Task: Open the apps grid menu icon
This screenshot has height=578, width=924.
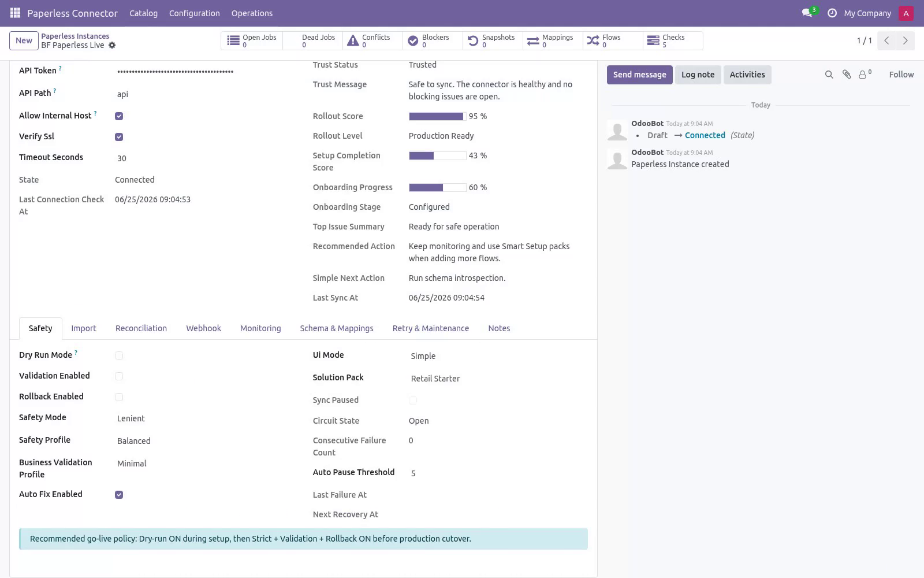Action: 16,13
